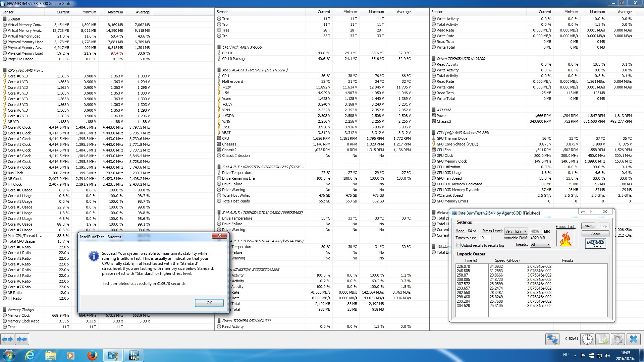
Task: Click the thermometer icon beside CPU 0 Package
Action: click(219, 59)
